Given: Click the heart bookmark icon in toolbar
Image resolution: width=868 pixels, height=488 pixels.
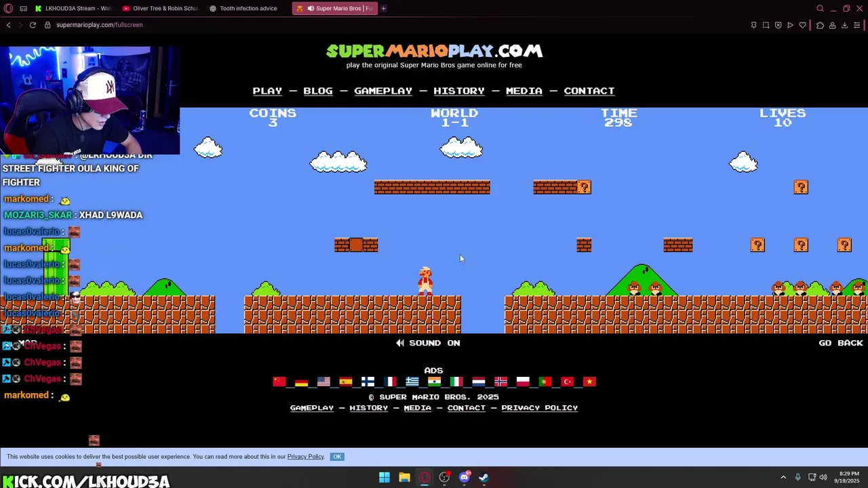Looking at the screenshot, I should pyautogui.click(x=803, y=25).
